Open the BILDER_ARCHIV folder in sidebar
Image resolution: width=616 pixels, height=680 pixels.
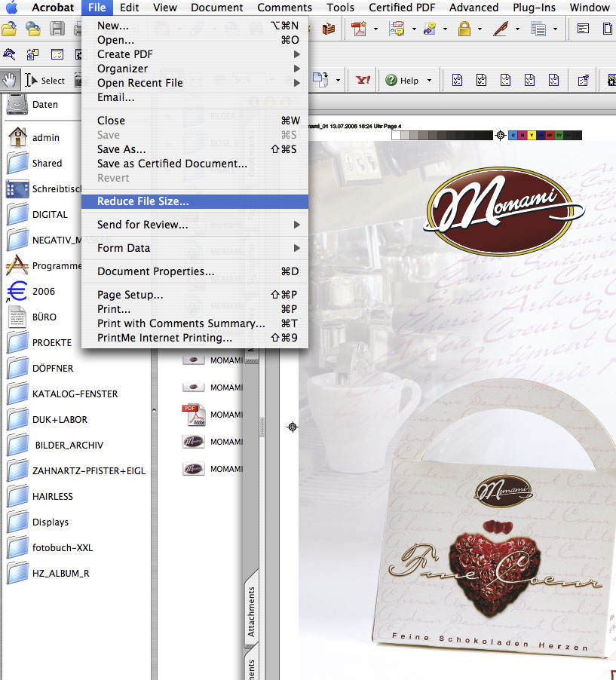[x=67, y=445]
